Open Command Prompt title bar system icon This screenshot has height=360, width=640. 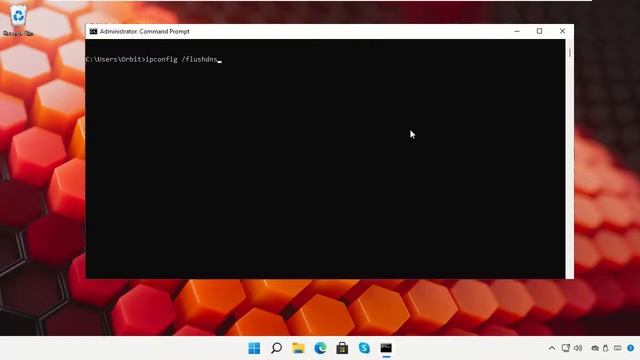tap(93, 31)
